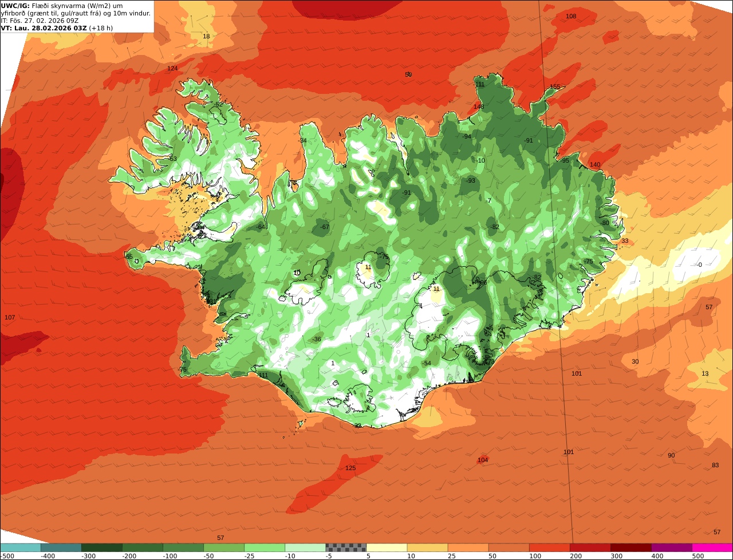Screen dimensions: 733x560
Task: Click the '500' legend scale label
Action: click(x=698, y=556)
